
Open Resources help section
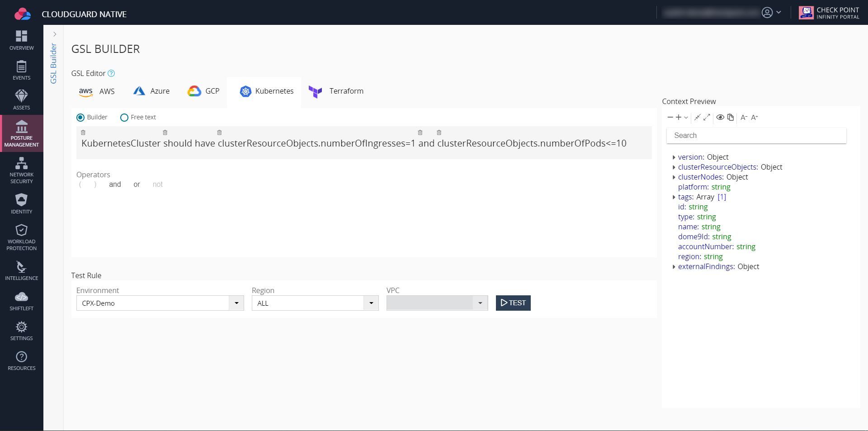click(x=21, y=361)
